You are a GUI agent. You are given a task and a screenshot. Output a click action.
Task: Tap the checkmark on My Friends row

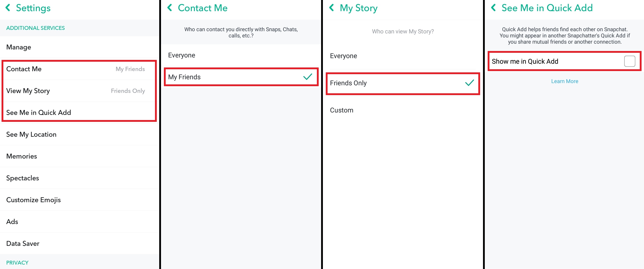[x=308, y=77]
